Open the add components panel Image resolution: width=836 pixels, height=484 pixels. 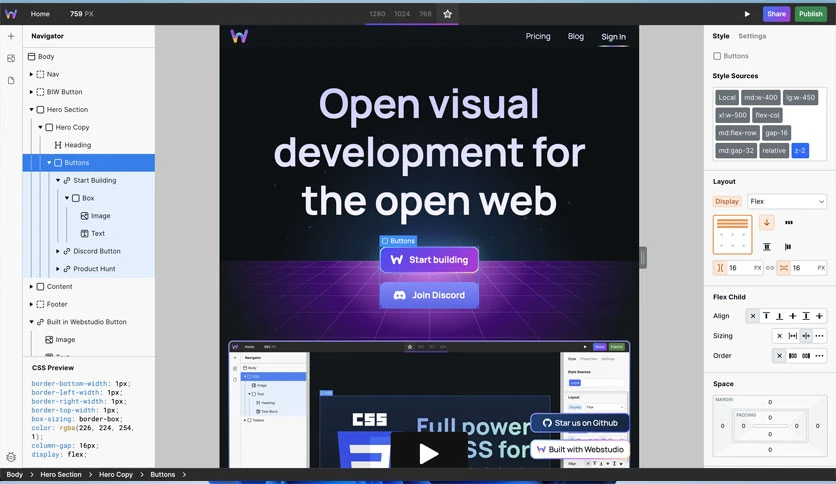(11, 36)
